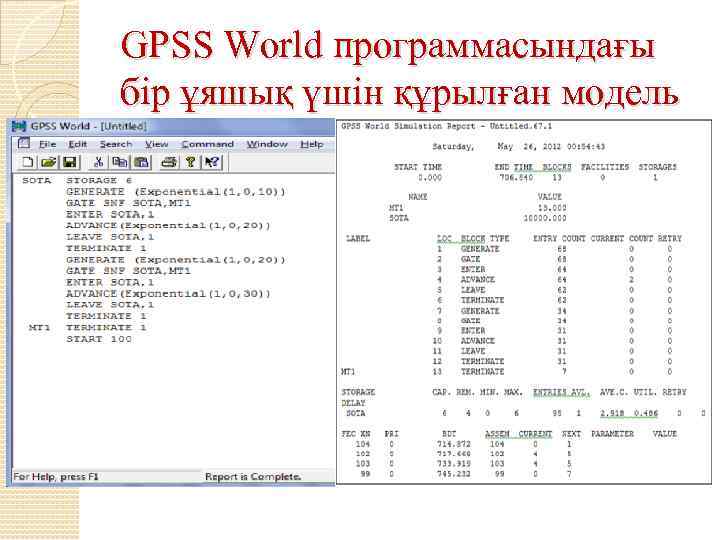Click the Print toolbar icon
Image resolution: width=720 pixels, height=540 pixels.
tap(169, 162)
